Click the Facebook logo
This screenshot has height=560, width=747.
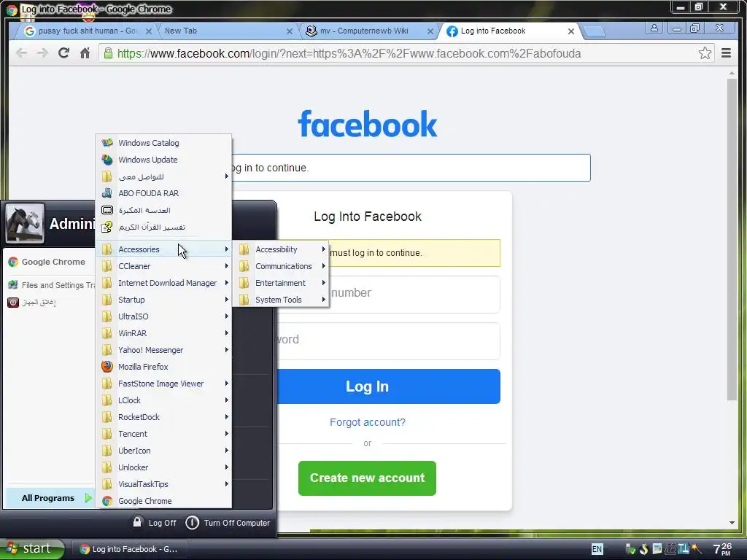click(368, 124)
